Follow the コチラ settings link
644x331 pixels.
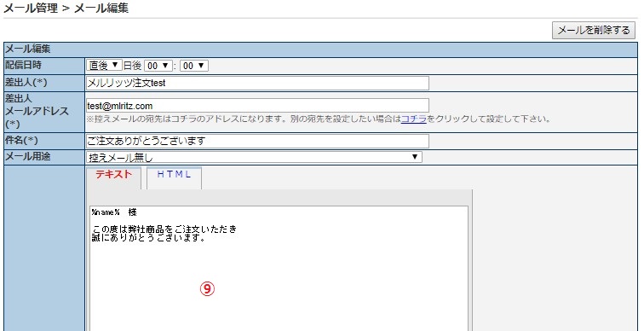point(414,119)
